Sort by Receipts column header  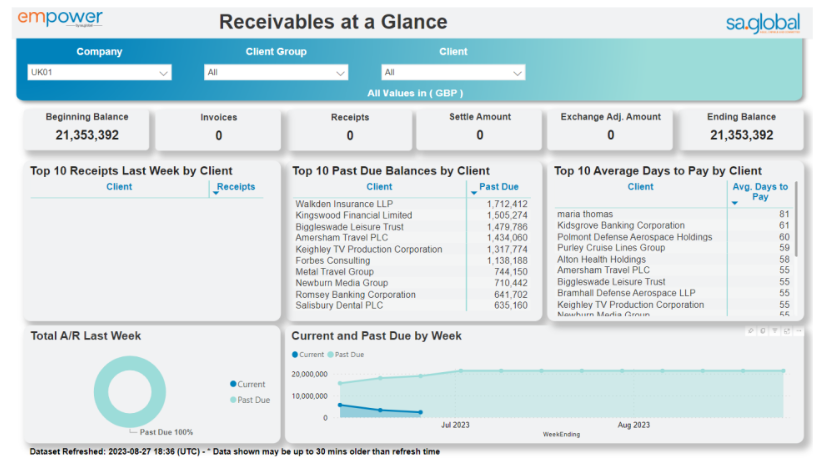236,187
